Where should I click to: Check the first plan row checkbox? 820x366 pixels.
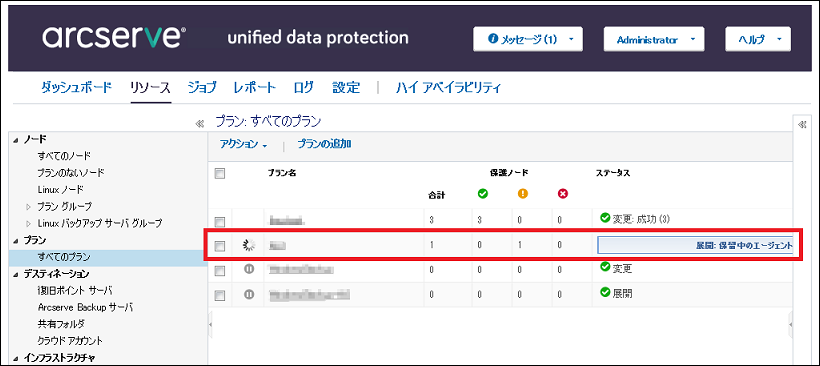tap(220, 222)
